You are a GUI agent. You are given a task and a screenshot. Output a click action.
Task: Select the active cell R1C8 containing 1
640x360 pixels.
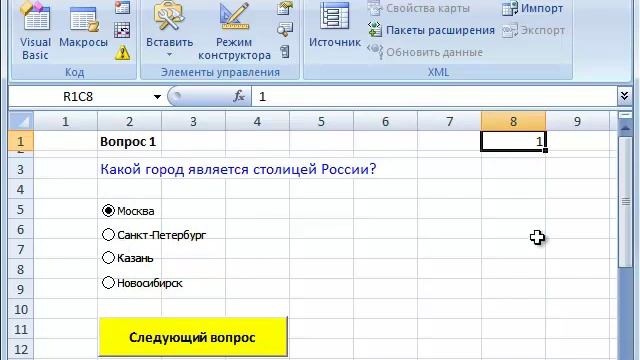[513, 141]
